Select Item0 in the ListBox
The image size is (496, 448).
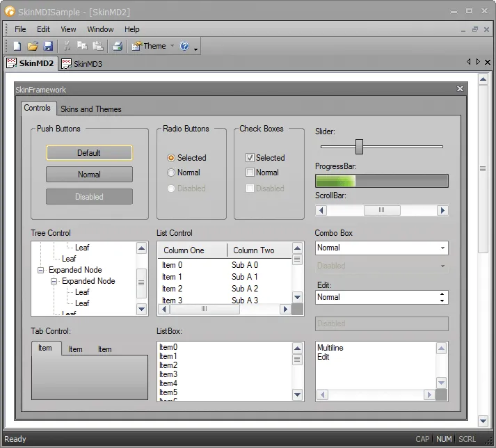[168, 347]
